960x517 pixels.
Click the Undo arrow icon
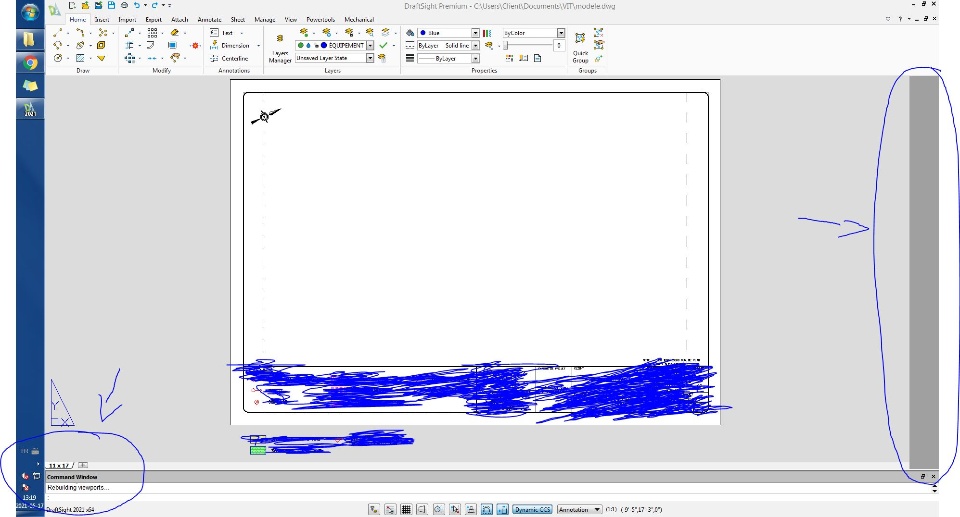point(137,6)
